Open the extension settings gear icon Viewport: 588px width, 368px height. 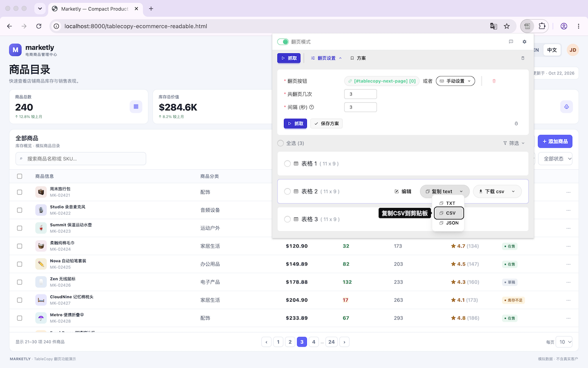[525, 42]
